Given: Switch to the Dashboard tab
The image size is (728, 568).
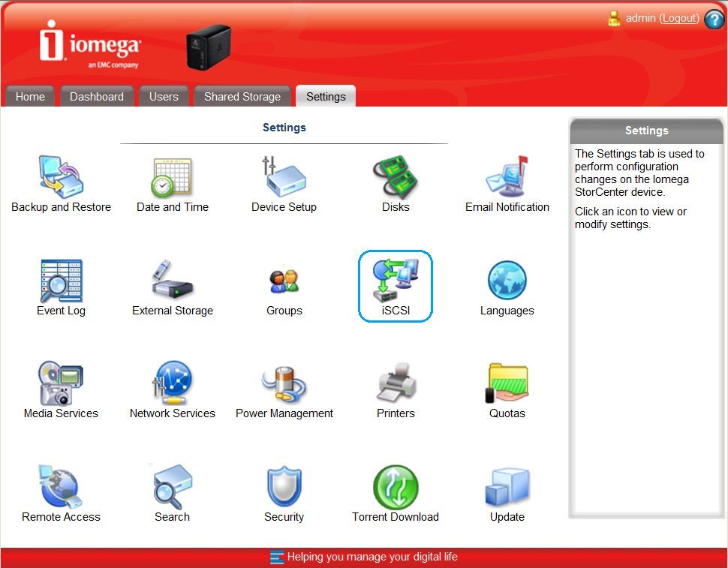Looking at the screenshot, I should coord(97,97).
